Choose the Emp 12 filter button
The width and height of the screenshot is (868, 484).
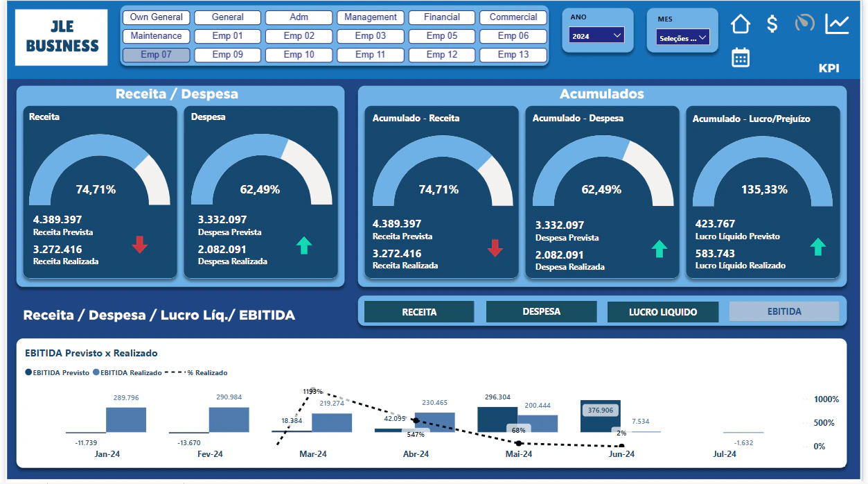pyautogui.click(x=442, y=55)
